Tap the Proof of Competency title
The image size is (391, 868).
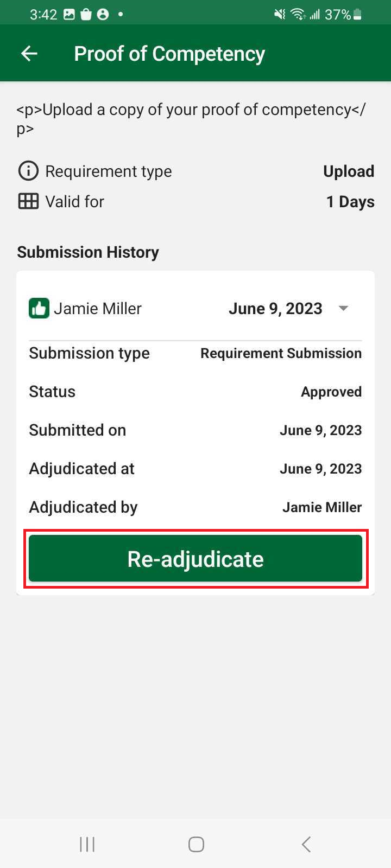pyautogui.click(x=169, y=54)
